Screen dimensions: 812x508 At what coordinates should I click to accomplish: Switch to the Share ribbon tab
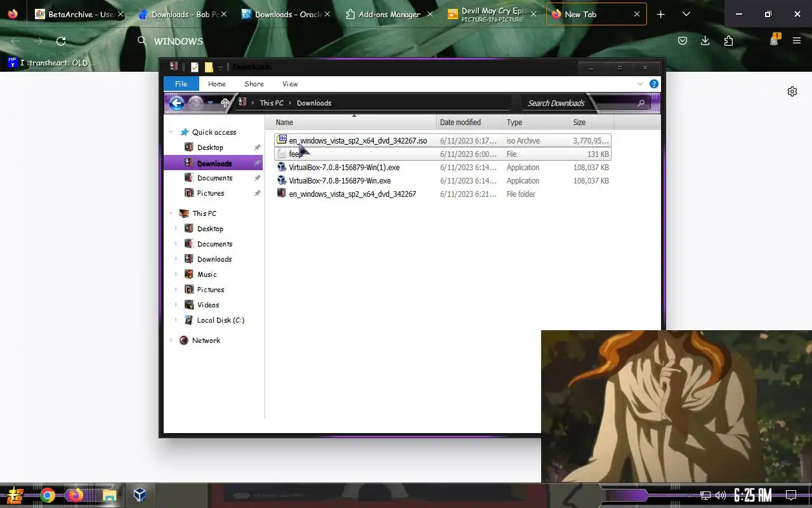254,84
